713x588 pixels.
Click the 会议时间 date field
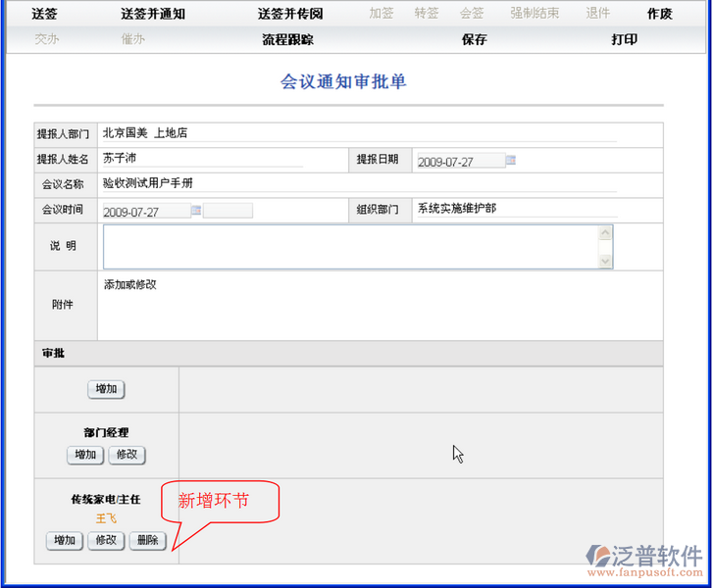tap(146, 211)
